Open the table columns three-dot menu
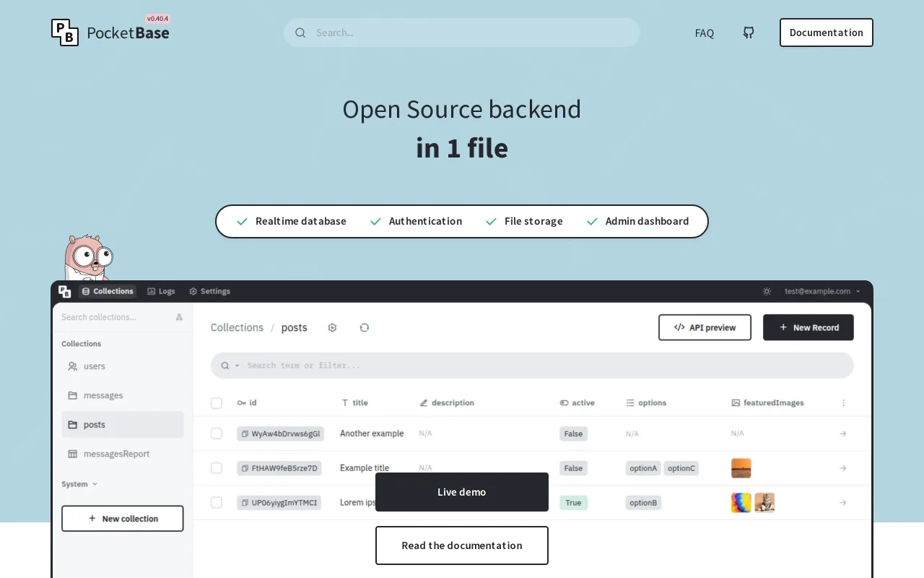The height and width of the screenshot is (578, 924). pos(843,403)
